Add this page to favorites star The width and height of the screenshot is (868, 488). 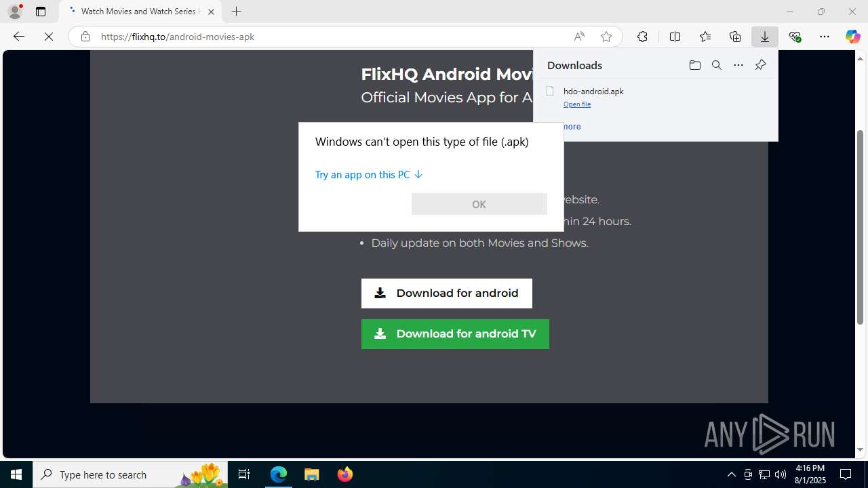(x=606, y=37)
